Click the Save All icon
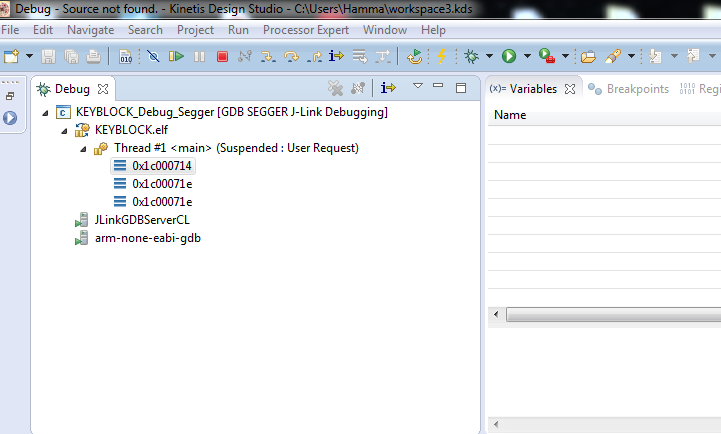This screenshot has width=721, height=434. (71, 57)
